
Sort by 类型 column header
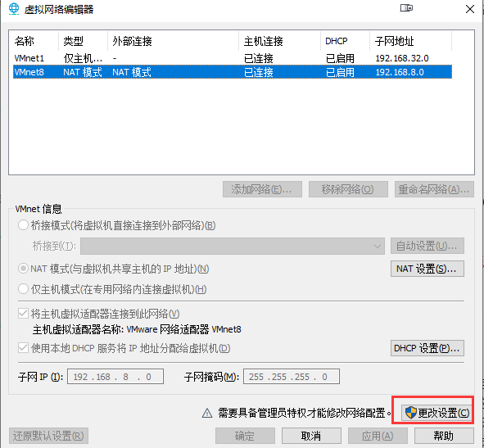[83, 41]
